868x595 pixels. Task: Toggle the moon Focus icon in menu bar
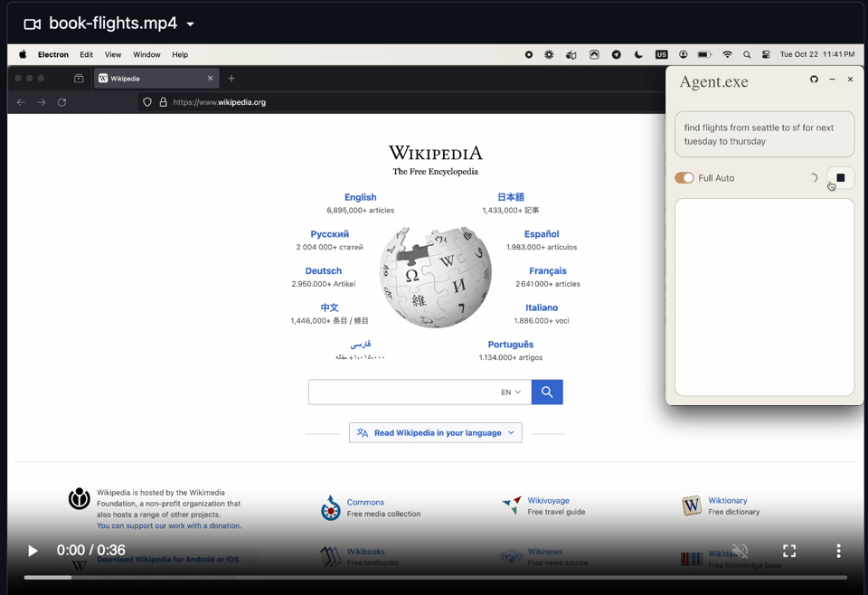point(638,55)
